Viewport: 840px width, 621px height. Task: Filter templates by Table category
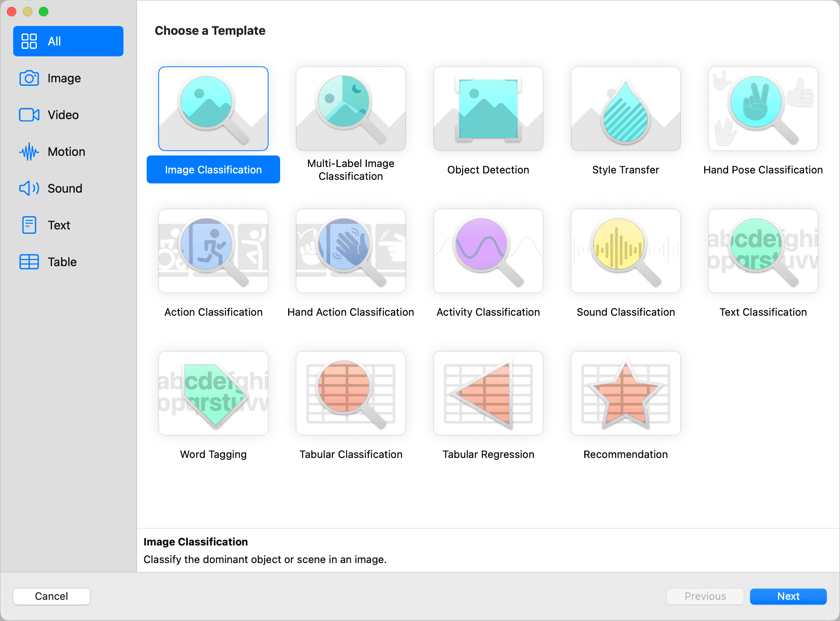(62, 262)
